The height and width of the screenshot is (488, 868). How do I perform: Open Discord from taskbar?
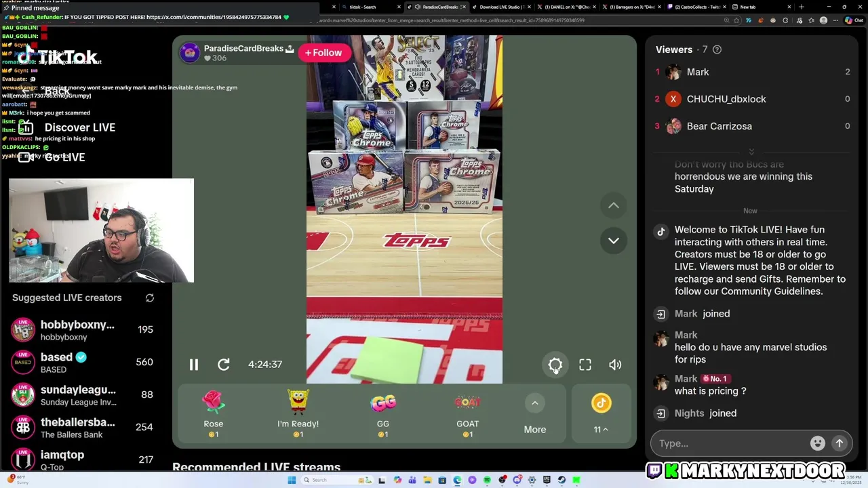tap(517, 480)
